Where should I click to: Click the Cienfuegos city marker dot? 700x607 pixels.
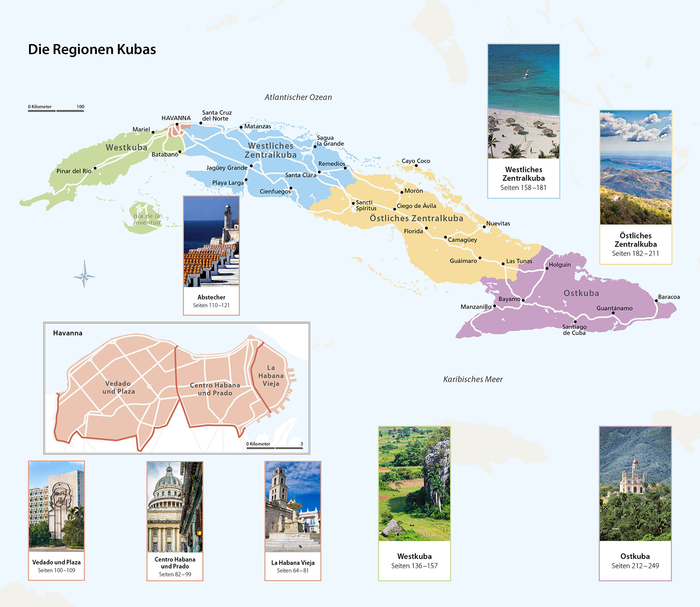pyautogui.click(x=291, y=188)
